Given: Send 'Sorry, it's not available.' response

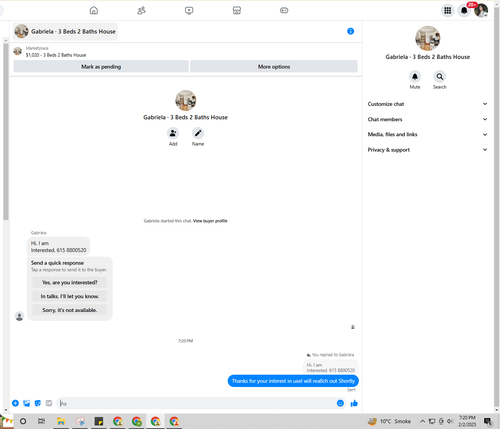Looking at the screenshot, I should click(70, 310).
